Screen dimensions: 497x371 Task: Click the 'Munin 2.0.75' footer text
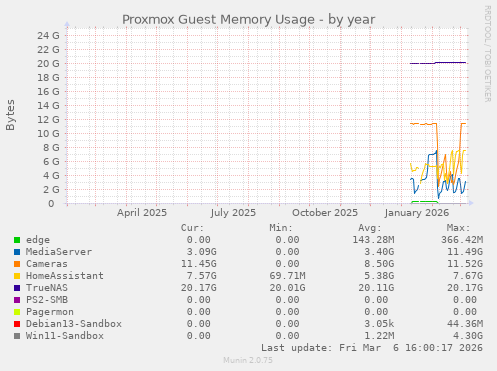[x=248, y=360]
